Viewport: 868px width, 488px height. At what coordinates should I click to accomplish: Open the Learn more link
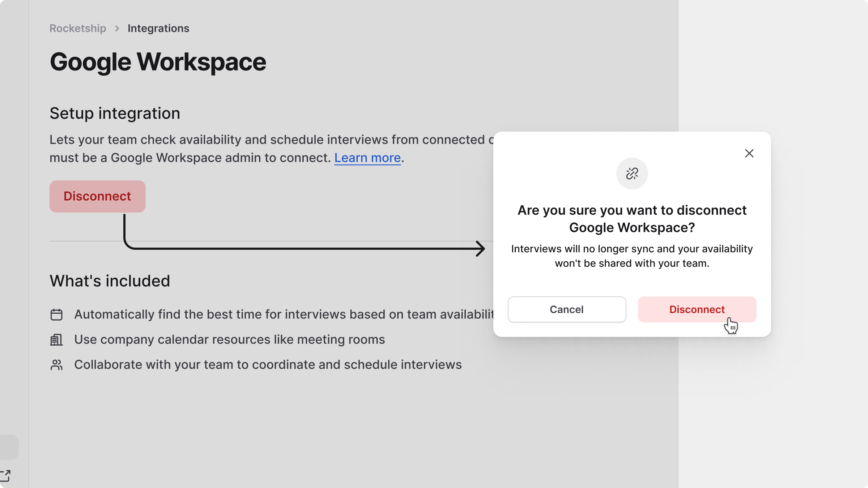pyautogui.click(x=367, y=158)
